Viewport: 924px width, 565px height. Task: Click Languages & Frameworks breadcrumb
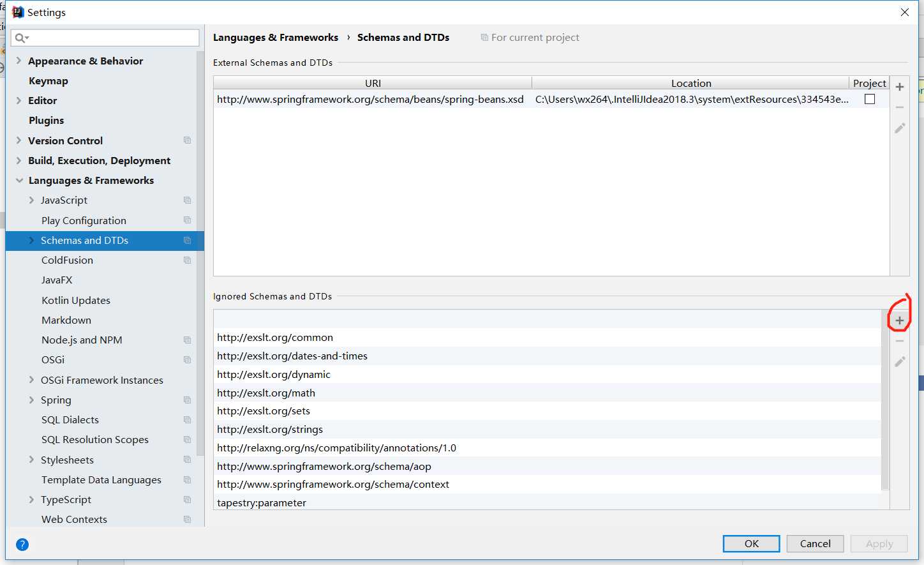point(276,38)
